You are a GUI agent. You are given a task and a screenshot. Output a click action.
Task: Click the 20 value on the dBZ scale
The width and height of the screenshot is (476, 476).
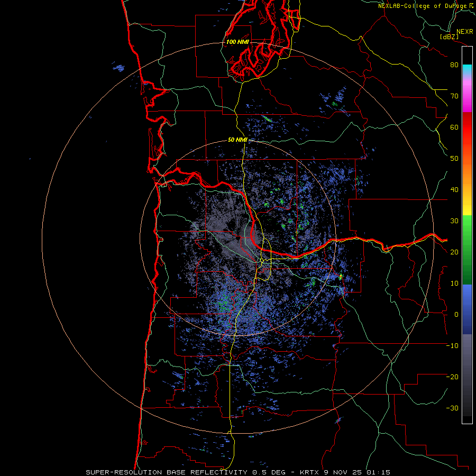coord(454,252)
